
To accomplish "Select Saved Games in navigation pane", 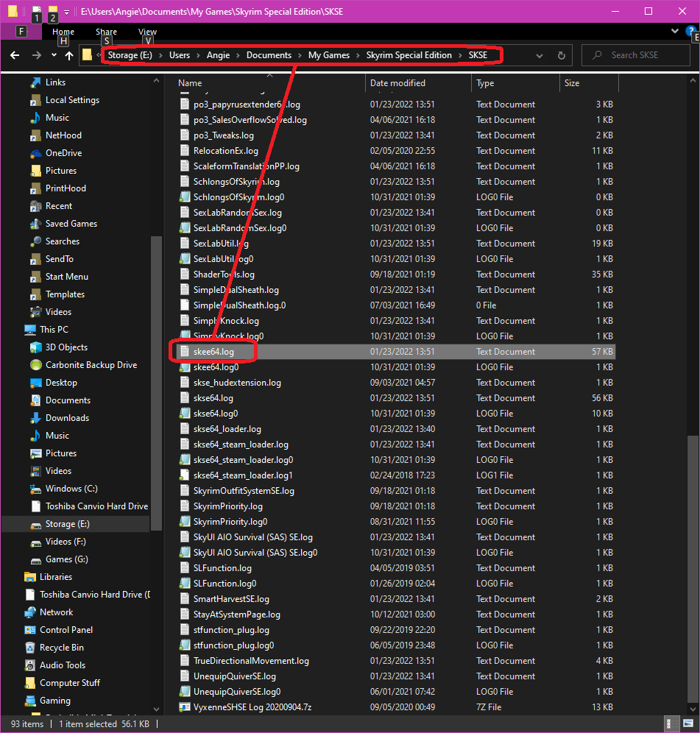I will [x=71, y=224].
